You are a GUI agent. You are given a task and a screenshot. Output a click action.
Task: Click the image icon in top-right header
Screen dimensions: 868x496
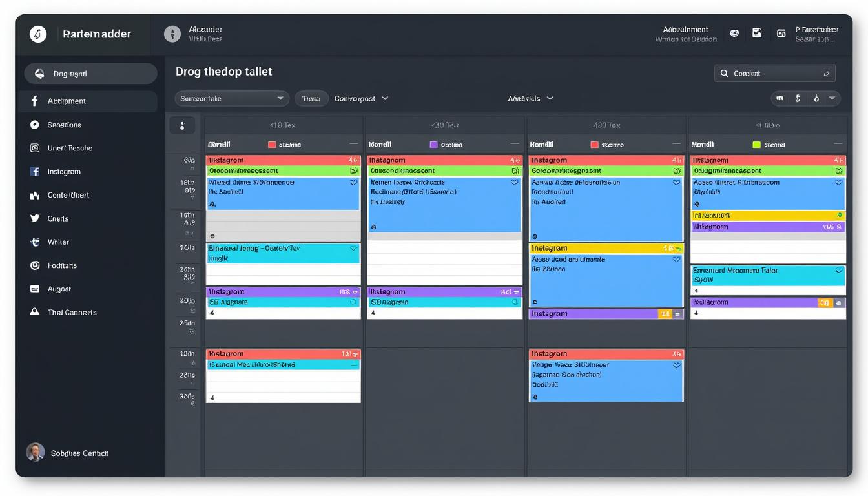(757, 34)
